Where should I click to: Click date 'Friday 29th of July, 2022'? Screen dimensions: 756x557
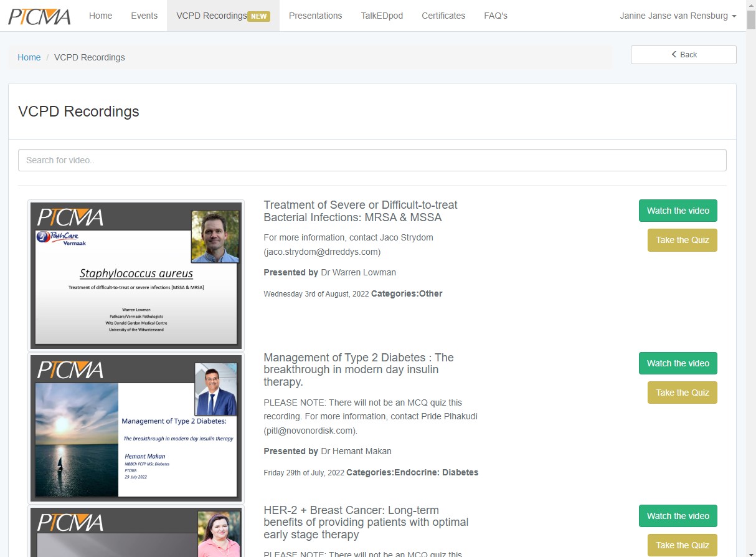pos(304,473)
